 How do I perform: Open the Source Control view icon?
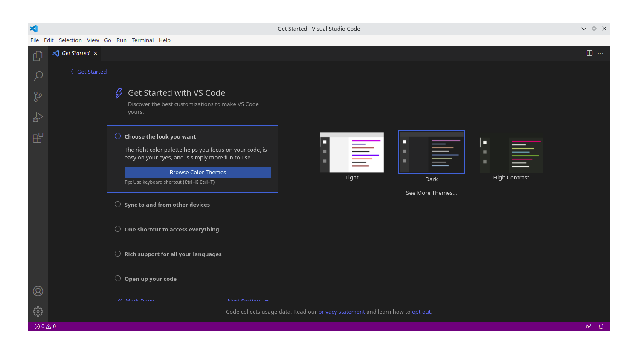coord(38,97)
